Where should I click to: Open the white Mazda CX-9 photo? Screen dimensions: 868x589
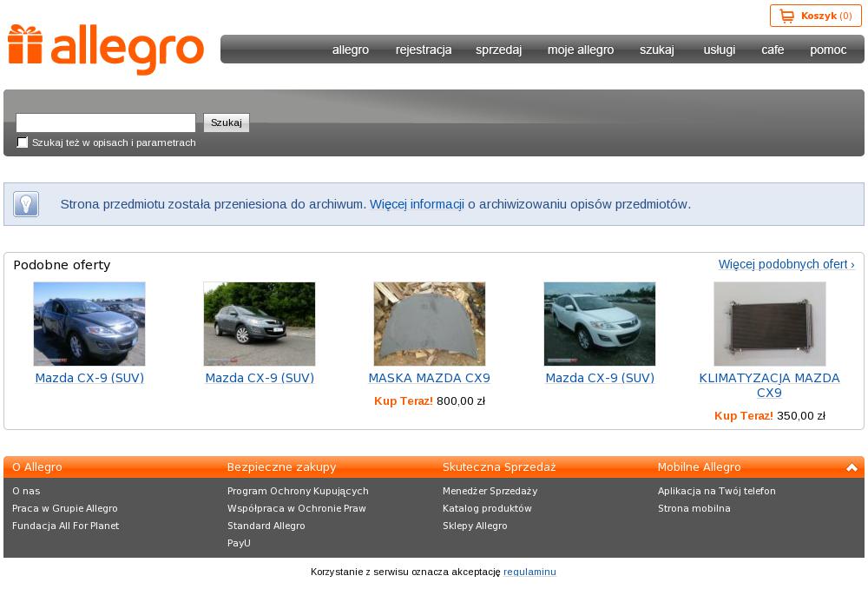pyautogui.click(x=600, y=323)
